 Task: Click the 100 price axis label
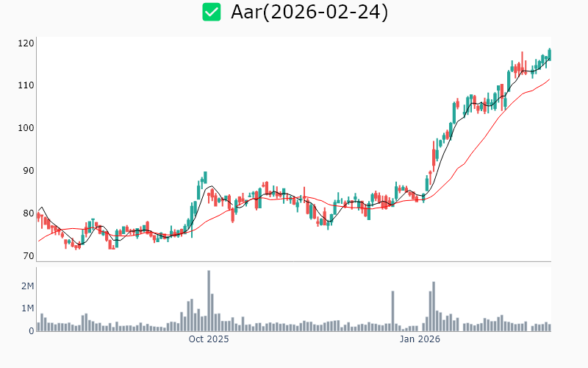pos(26,129)
